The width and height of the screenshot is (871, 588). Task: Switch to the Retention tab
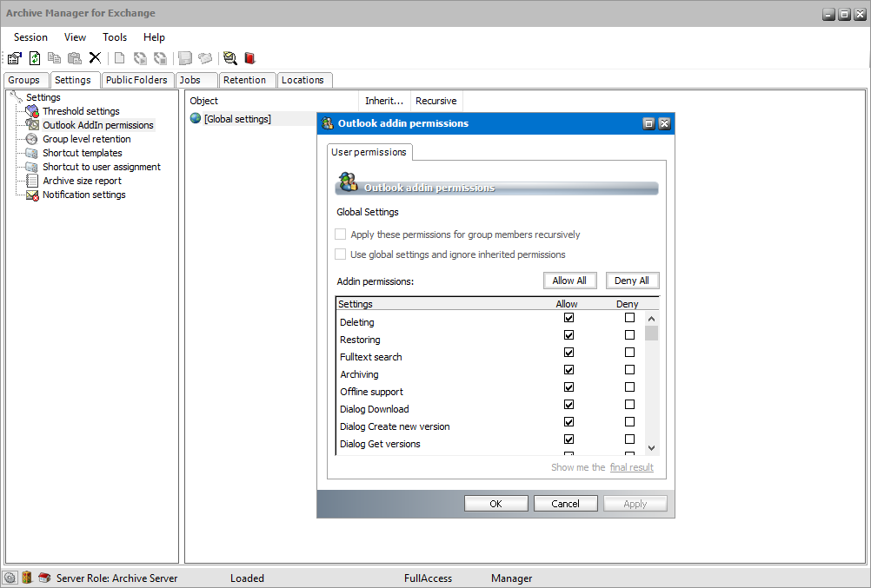(x=245, y=80)
